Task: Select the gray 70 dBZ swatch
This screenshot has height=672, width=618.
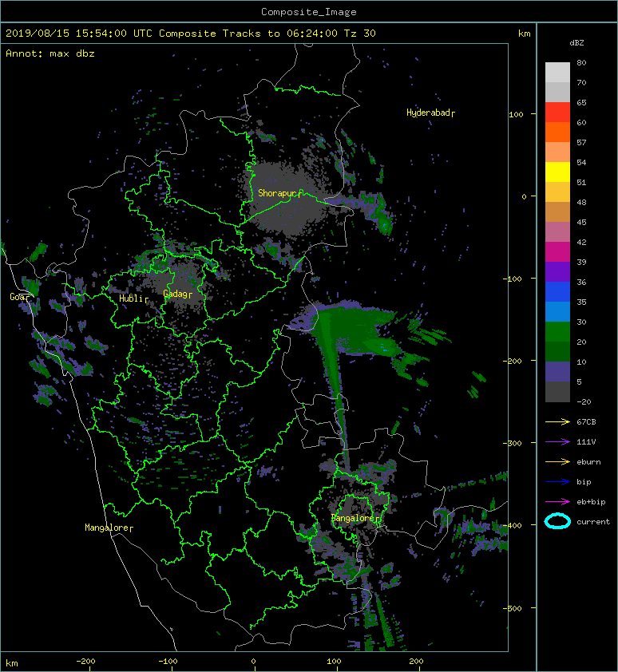Action: (557, 92)
